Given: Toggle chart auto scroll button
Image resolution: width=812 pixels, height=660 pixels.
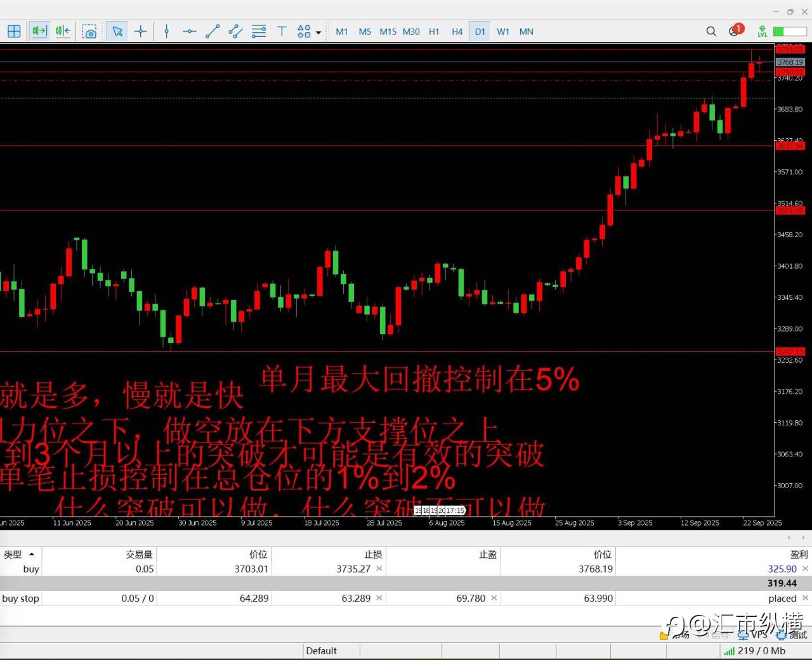Looking at the screenshot, I should 39,31.
